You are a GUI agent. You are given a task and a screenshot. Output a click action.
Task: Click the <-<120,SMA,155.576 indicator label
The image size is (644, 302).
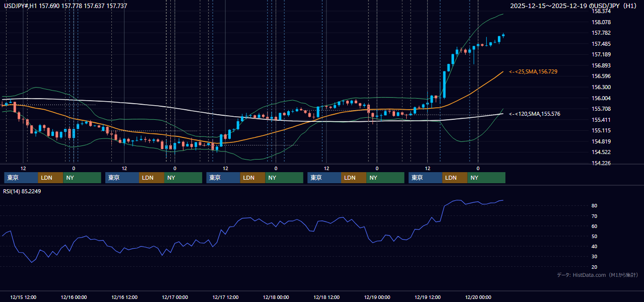pyautogui.click(x=535, y=114)
